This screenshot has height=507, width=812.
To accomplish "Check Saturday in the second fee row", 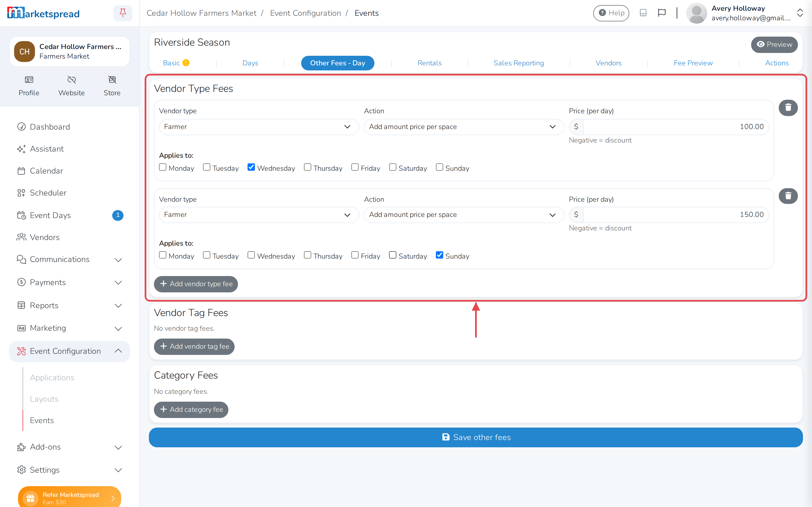I will [x=392, y=255].
